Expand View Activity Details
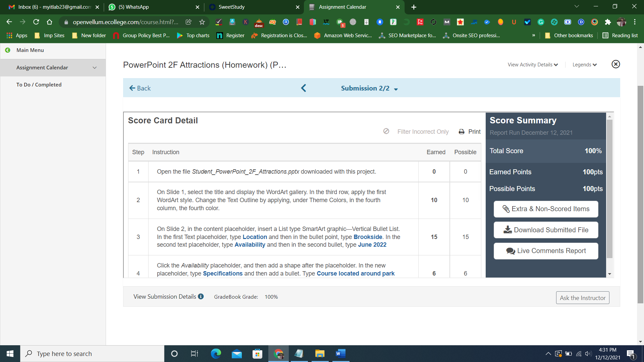Image resolution: width=644 pixels, height=362 pixels. (533, 65)
